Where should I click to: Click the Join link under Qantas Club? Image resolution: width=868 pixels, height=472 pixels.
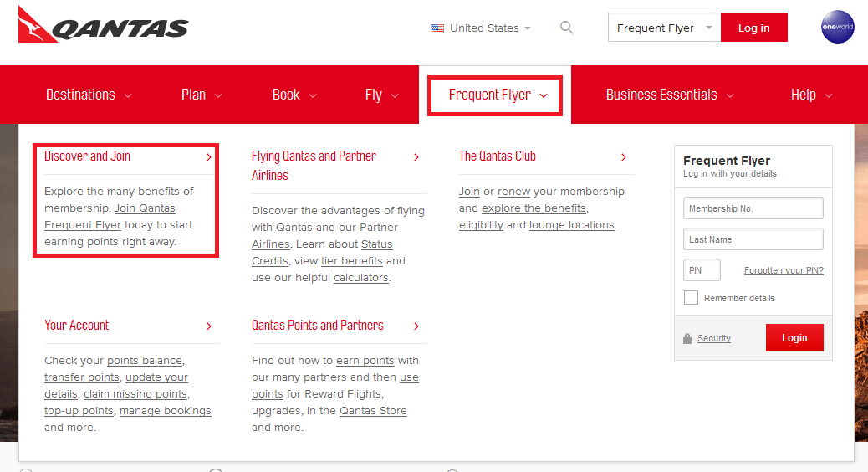(469, 192)
